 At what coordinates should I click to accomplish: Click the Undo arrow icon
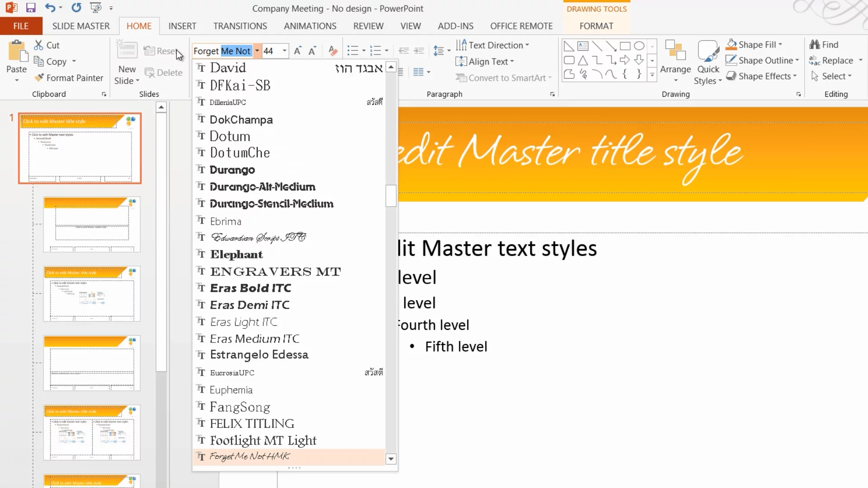click(x=50, y=8)
